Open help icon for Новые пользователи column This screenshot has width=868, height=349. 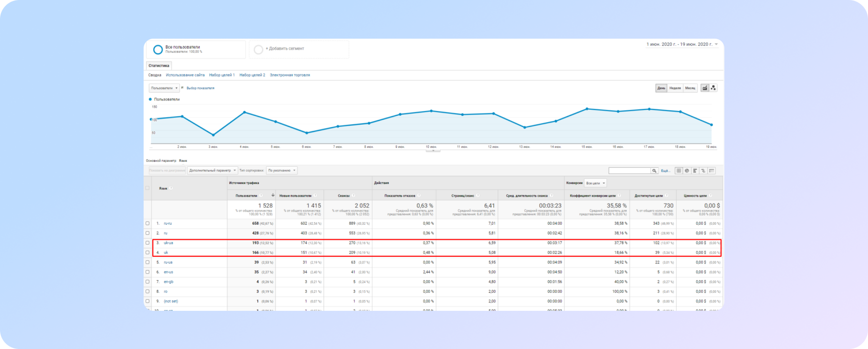(315, 196)
